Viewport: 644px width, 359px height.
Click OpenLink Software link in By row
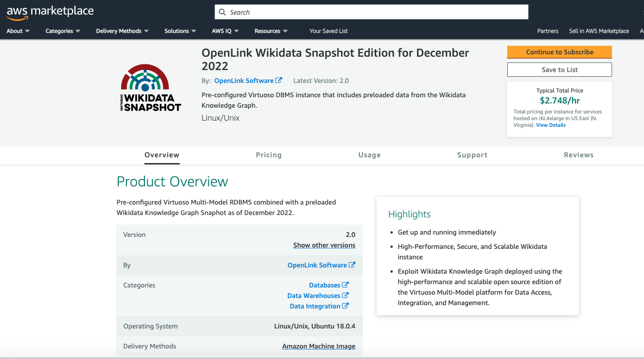[317, 265]
